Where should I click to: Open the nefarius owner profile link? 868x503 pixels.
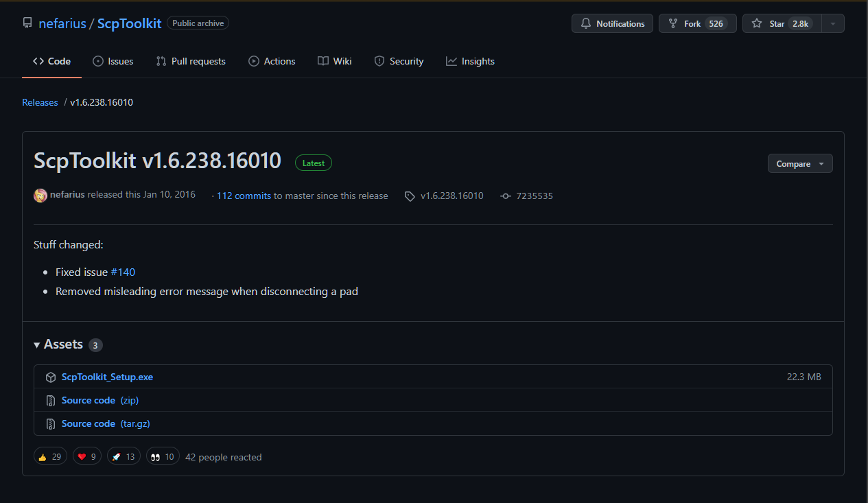(62, 23)
